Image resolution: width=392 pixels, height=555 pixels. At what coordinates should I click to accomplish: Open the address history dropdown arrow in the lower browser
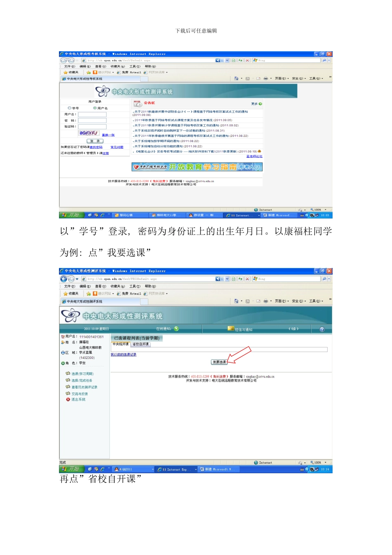pos(227,279)
